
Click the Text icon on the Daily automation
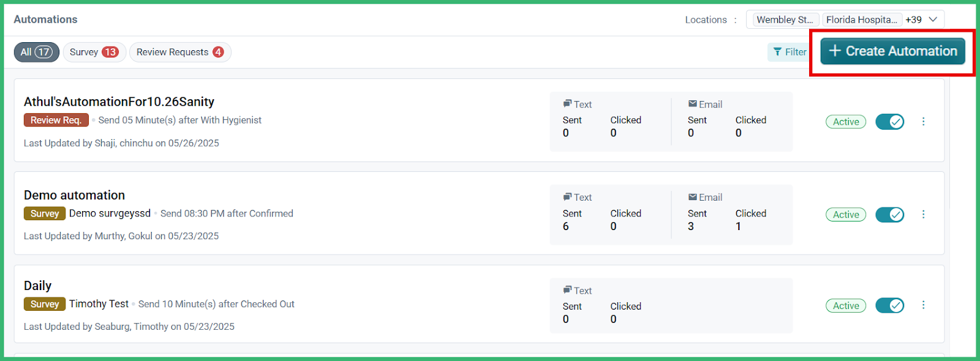pyautogui.click(x=568, y=290)
